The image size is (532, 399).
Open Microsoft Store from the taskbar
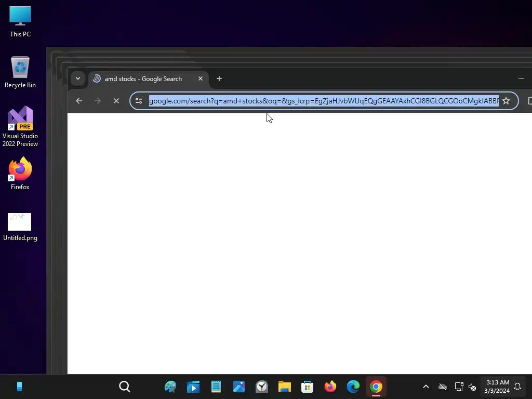tap(307, 387)
